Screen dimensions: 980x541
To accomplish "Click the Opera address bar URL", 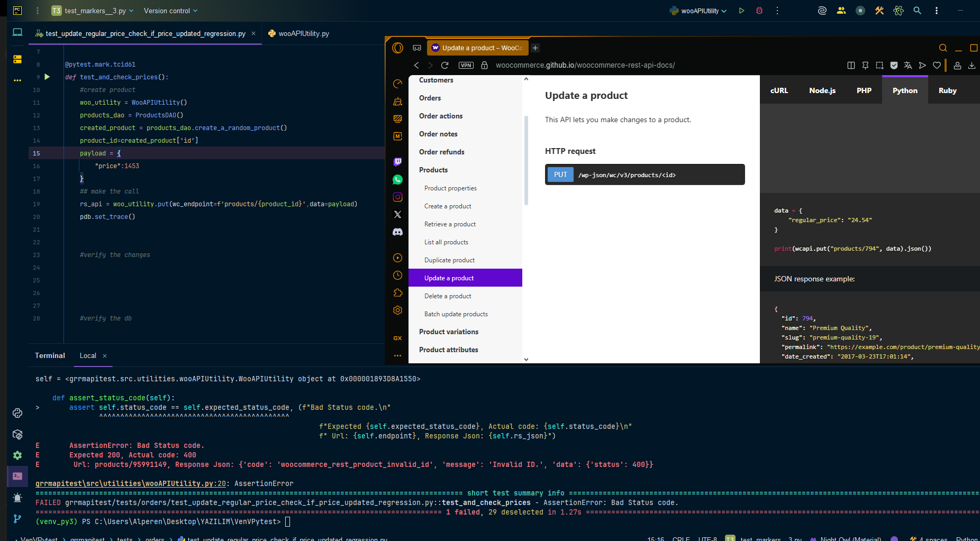I will (585, 65).
